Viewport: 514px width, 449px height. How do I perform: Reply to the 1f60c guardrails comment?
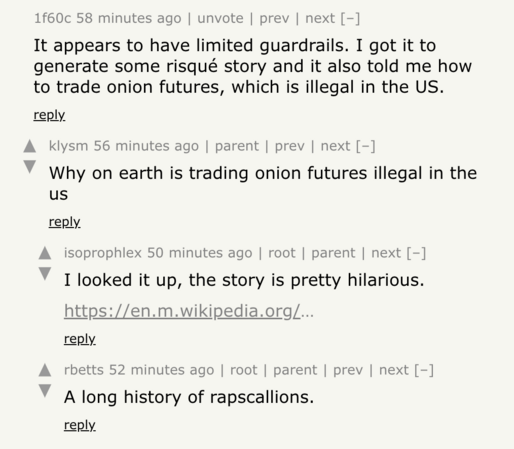coord(49,115)
